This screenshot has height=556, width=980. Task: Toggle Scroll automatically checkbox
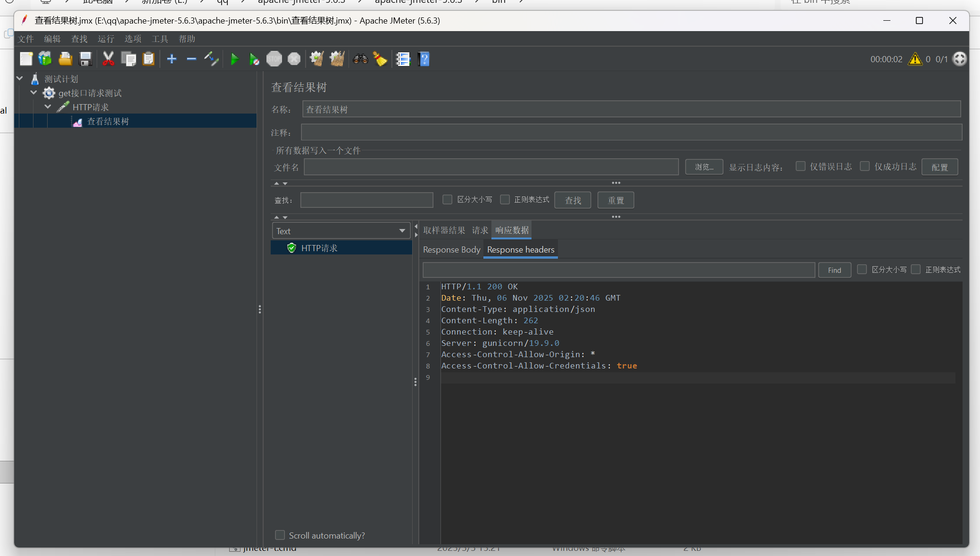[280, 535]
